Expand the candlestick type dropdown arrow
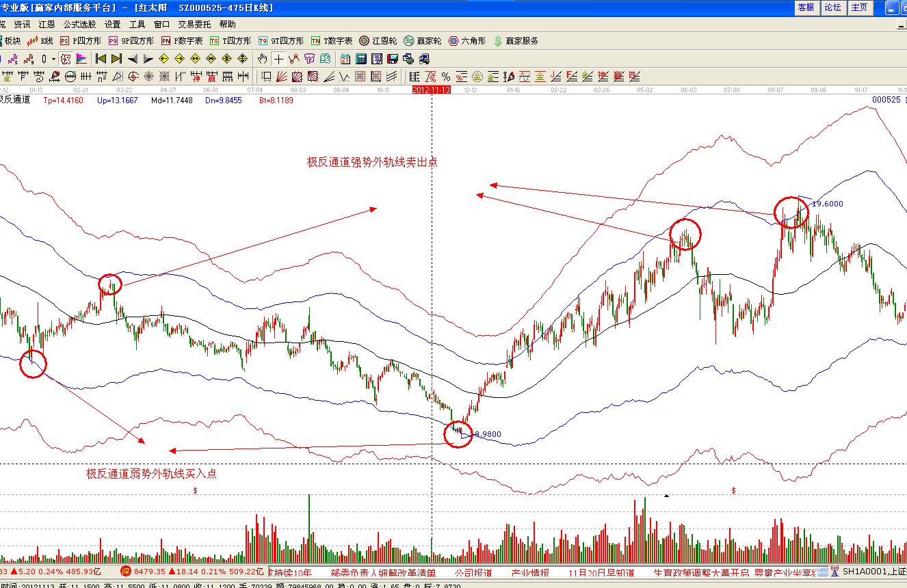The width and height of the screenshot is (907, 588). (53, 59)
